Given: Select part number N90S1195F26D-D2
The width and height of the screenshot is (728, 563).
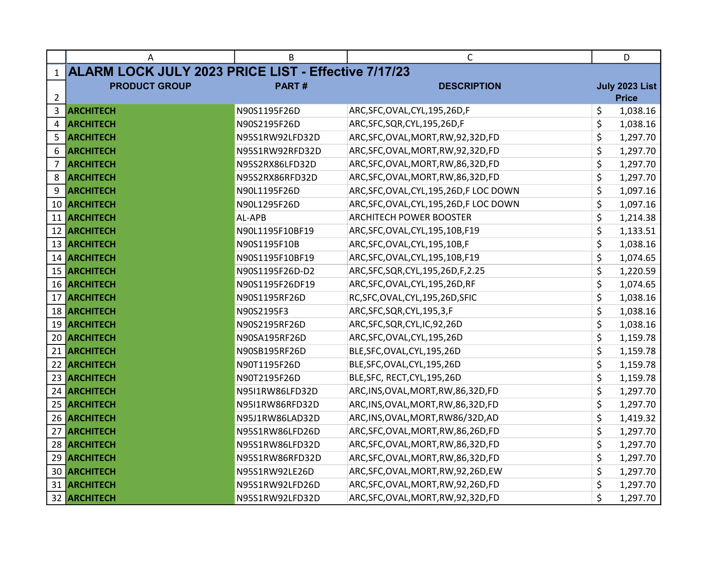Looking at the screenshot, I should tap(291, 271).
